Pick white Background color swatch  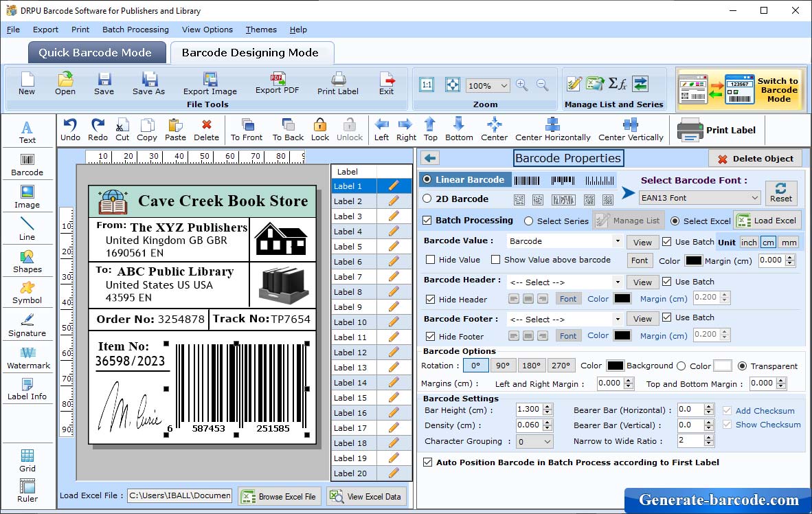(x=723, y=366)
